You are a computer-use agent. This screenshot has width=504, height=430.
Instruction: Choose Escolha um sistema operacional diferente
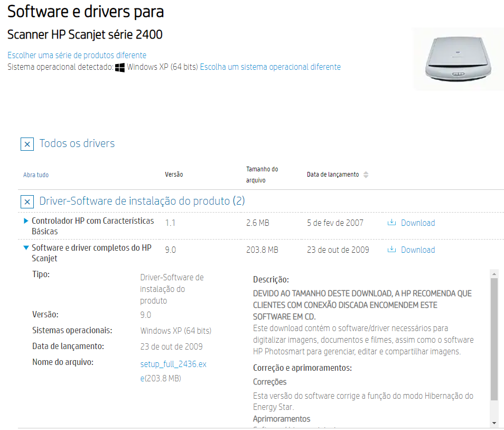point(270,67)
